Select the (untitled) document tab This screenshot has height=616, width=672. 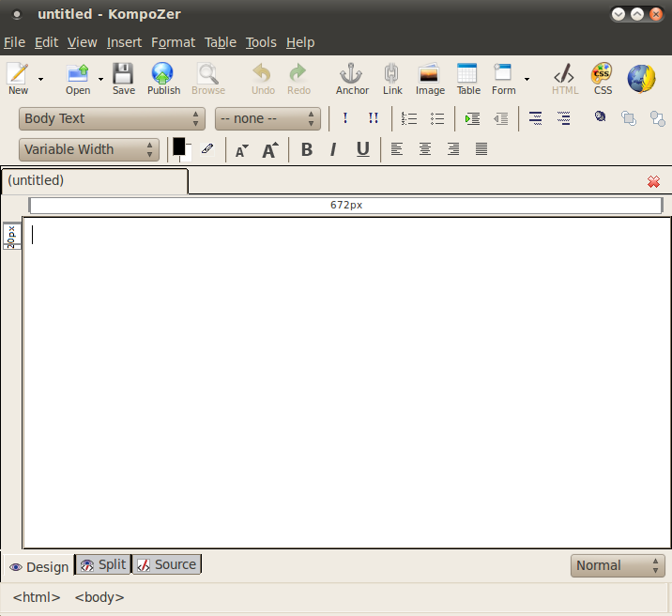coord(94,180)
